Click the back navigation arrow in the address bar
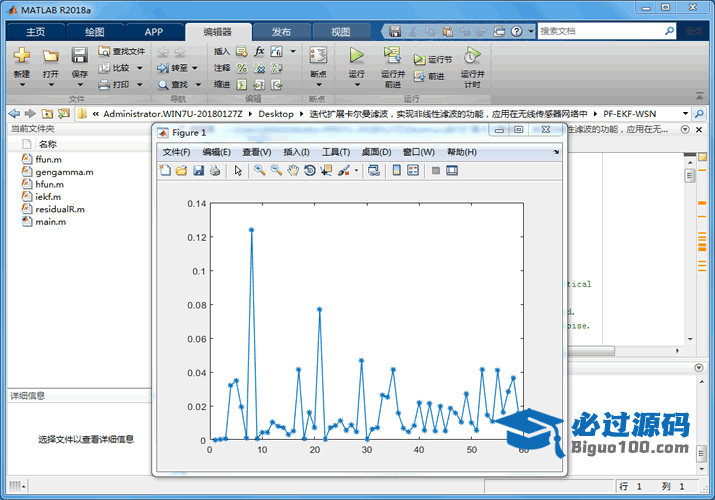The width and height of the screenshot is (715, 500). (x=15, y=113)
